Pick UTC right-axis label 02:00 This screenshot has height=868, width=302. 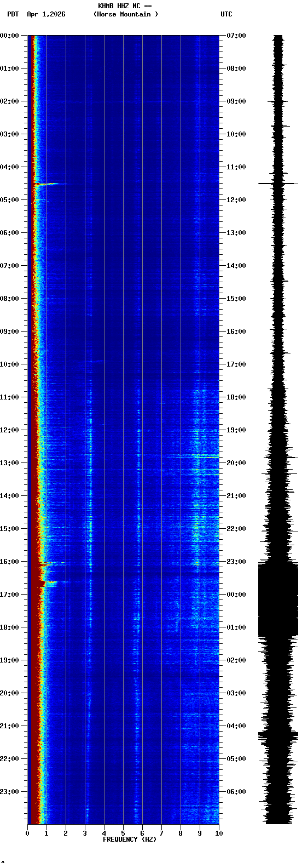click(236, 660)
